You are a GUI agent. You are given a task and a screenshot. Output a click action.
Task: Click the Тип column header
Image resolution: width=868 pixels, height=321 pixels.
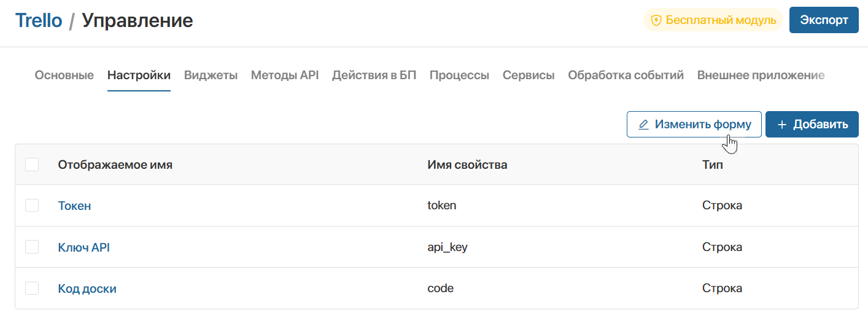click(x=712, y=164)
